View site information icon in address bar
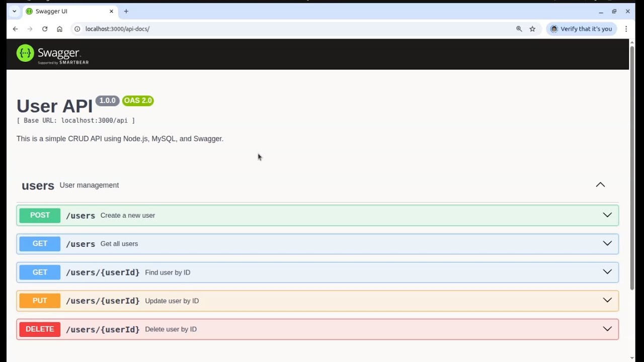The height and width of the screenshot is (362, 644). pyautogui.click(x=77, y=29)
